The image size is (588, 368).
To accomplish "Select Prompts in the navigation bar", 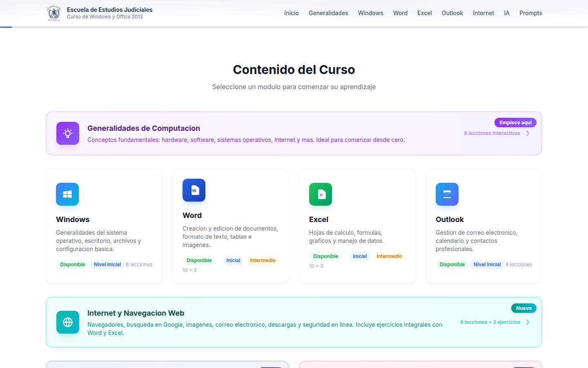I will click(530, 13).
